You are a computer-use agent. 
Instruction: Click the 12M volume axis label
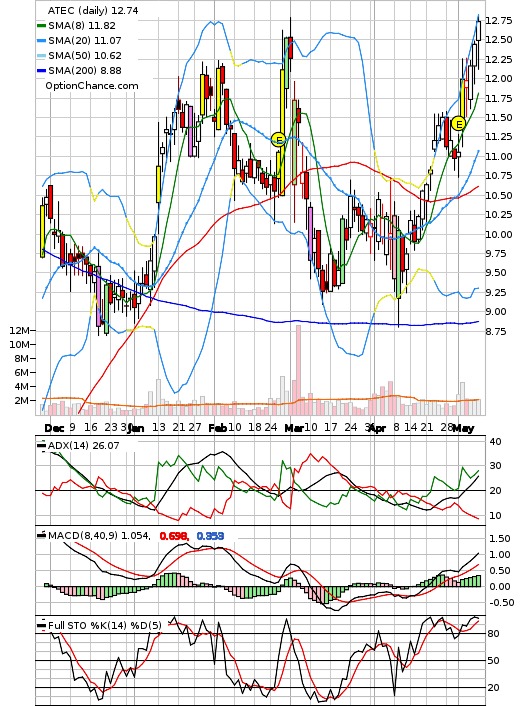tap(18, 330)
